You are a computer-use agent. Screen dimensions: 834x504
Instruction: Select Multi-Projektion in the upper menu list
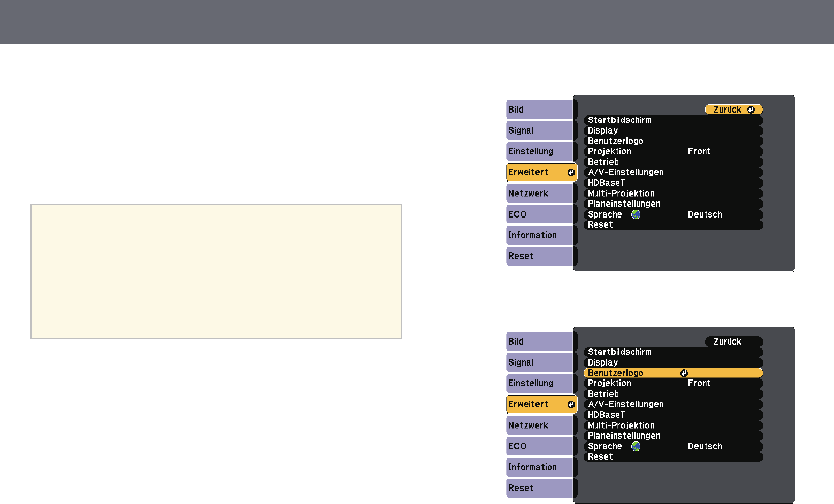[x=621, y=193]
